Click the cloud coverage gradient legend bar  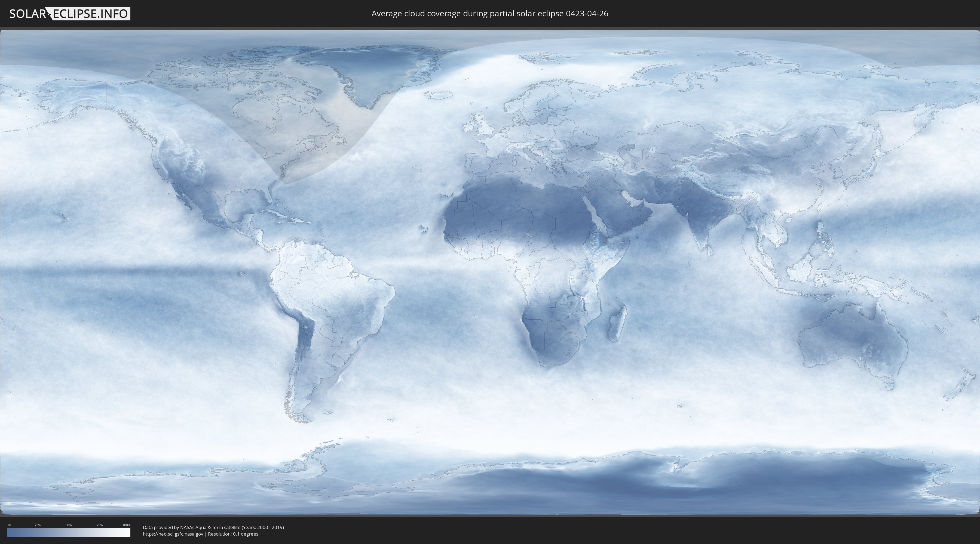(x=69, y=533)
